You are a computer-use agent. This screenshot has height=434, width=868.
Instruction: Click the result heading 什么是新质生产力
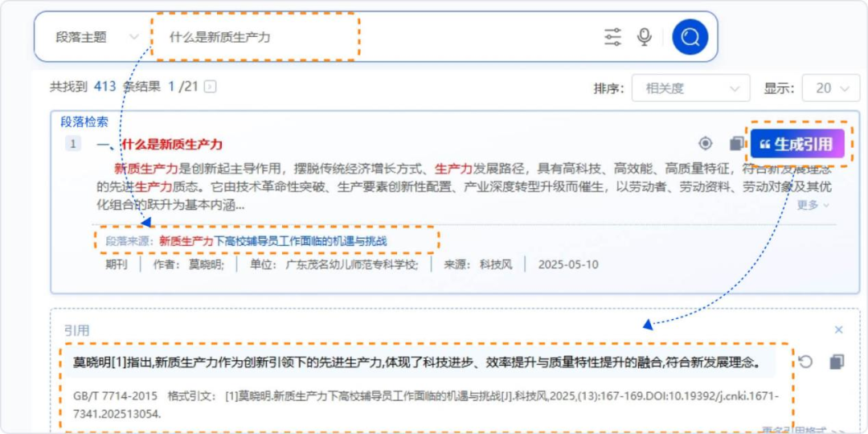[x=171, y=145]
